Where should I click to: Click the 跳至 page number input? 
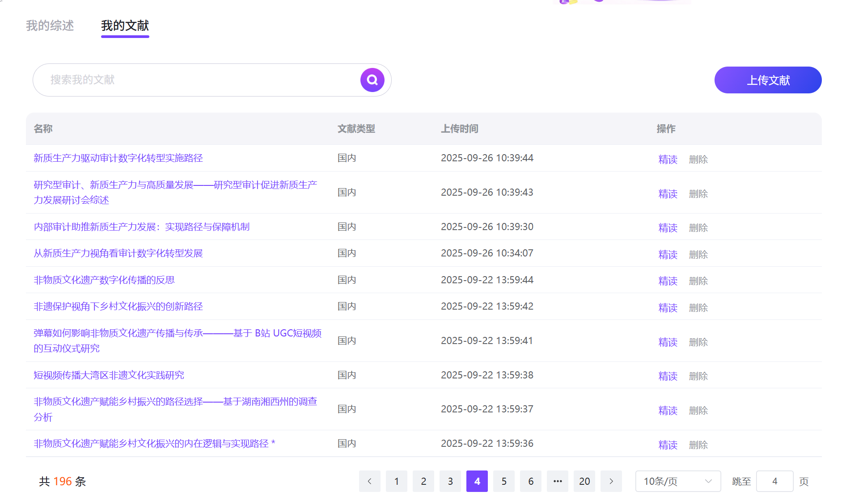(774, 481)
